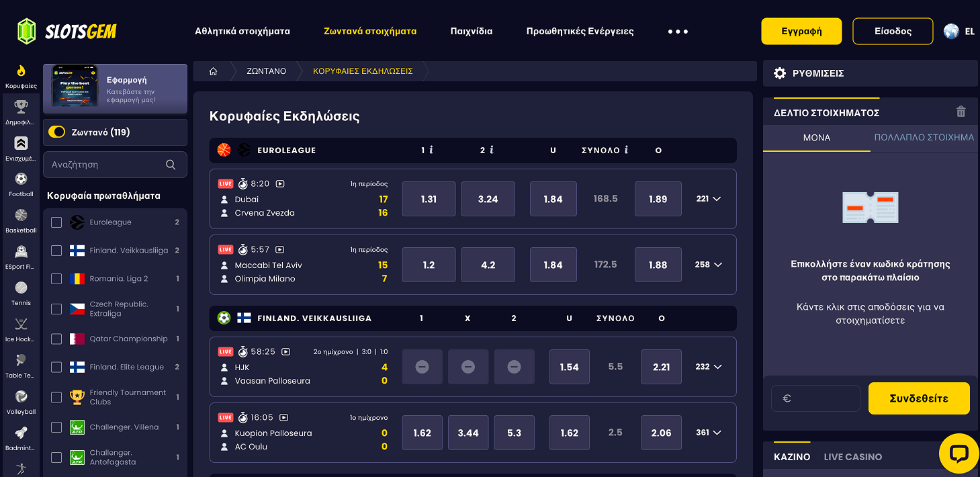980x477 pixels.
Task: Open video stream icon for Dubai match
Action: click(280, 183)
